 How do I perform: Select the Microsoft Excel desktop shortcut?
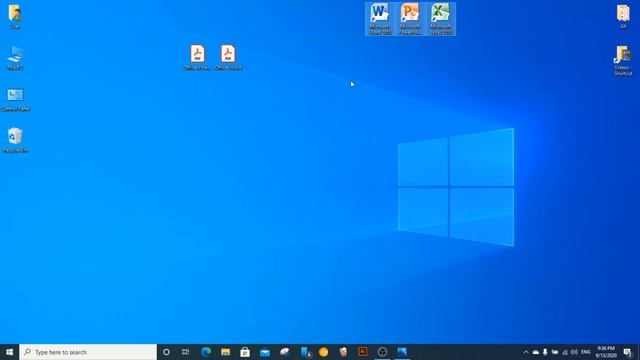pos(440,19)
